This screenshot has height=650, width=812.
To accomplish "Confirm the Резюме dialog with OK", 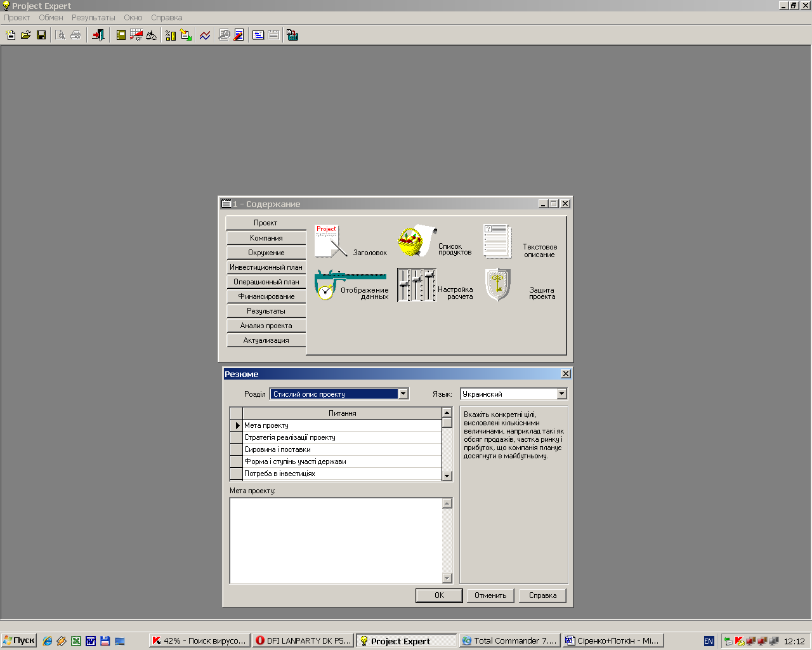I will [439, 595].
